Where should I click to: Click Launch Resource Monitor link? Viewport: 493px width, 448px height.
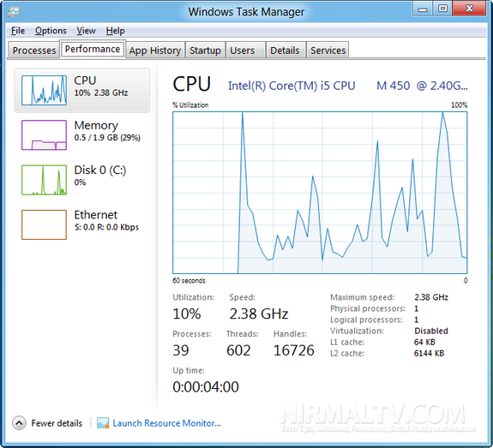point(167,423)
